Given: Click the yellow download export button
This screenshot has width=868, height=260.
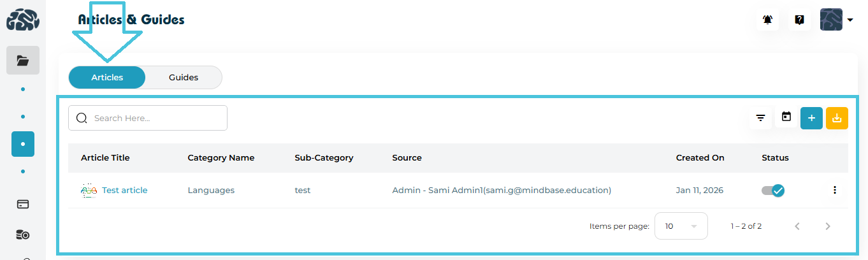Looking at the screenshot, I should click(837, 118).
